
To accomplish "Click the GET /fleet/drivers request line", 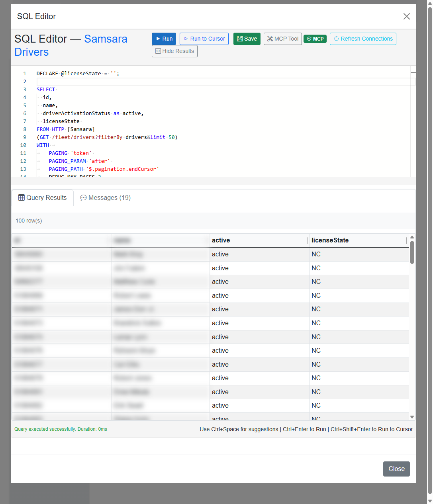I will pos(107,137).
